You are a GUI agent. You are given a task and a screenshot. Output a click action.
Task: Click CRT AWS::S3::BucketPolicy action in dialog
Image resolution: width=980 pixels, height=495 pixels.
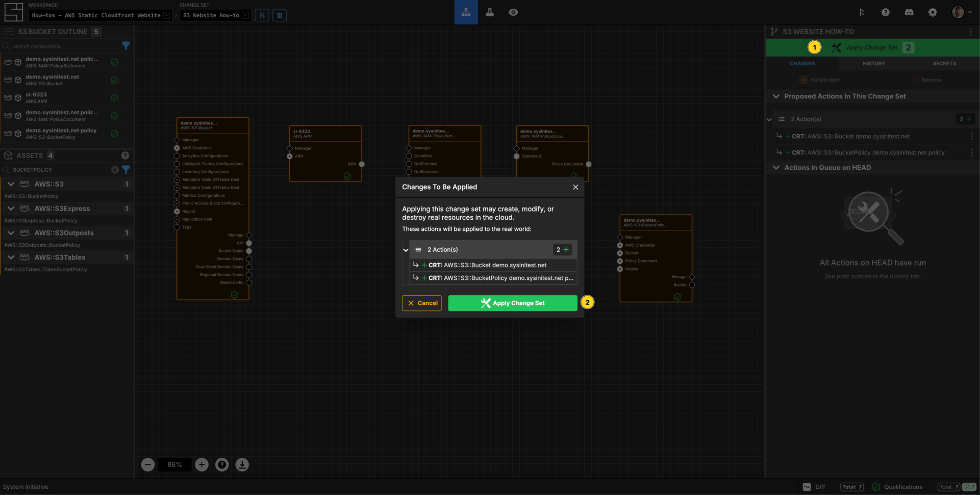pos(493,278)
